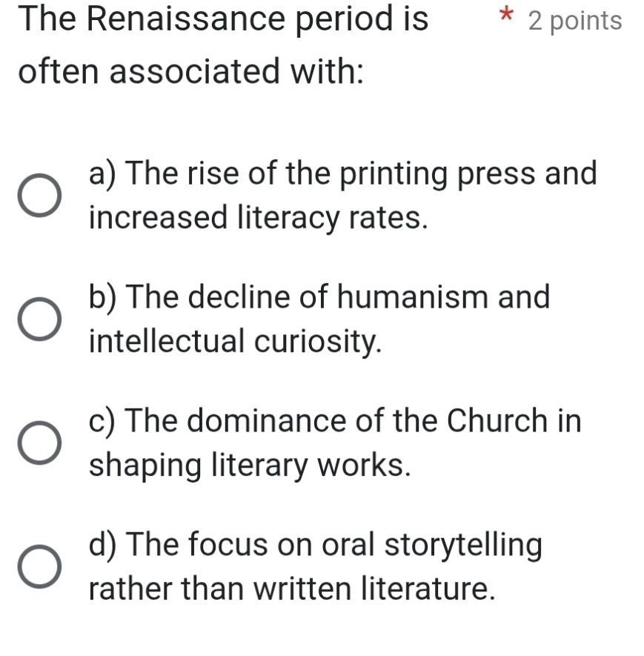The height and width of the screenshot is (656, 644).
Task: Click the 'shaping literary works.' line
Action: tap(249, 466)
